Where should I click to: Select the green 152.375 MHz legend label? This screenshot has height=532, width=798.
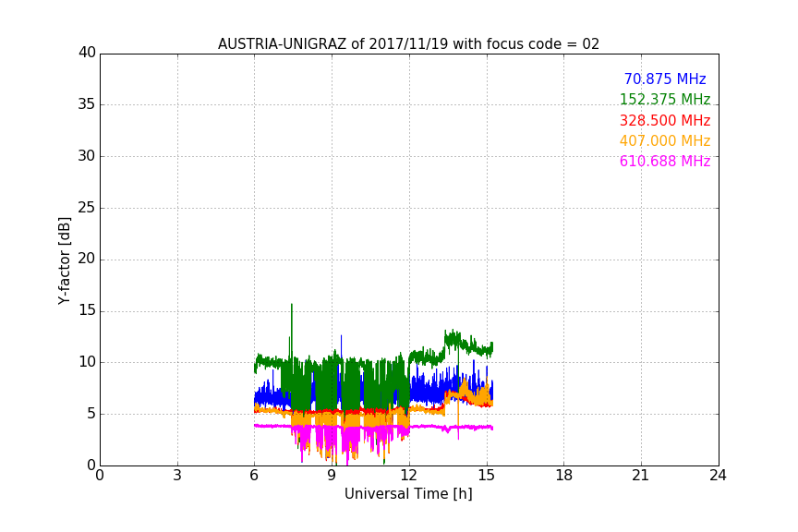coord(665,100)
